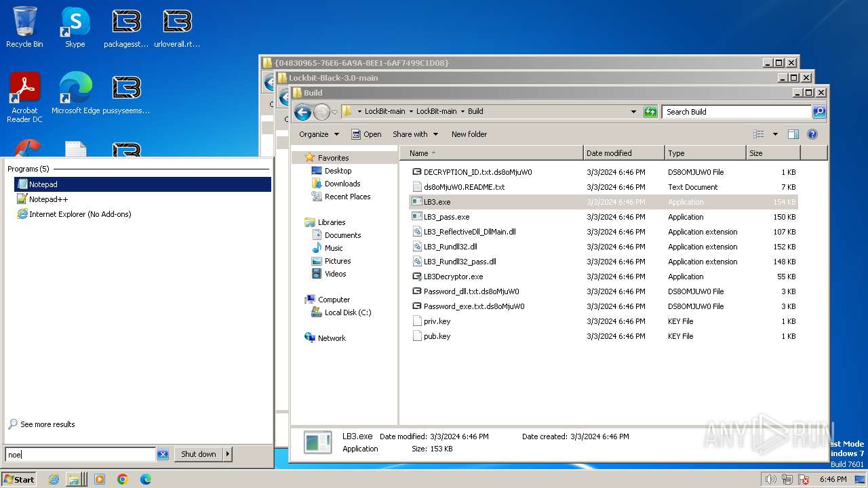The width and height of the screenshot is (868, 488).
Task: Expand the Shut down options arrow
Action: 228,454
